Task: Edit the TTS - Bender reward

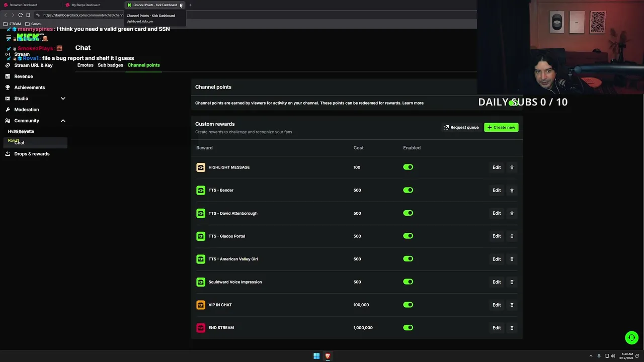Action: click(497, 190)
